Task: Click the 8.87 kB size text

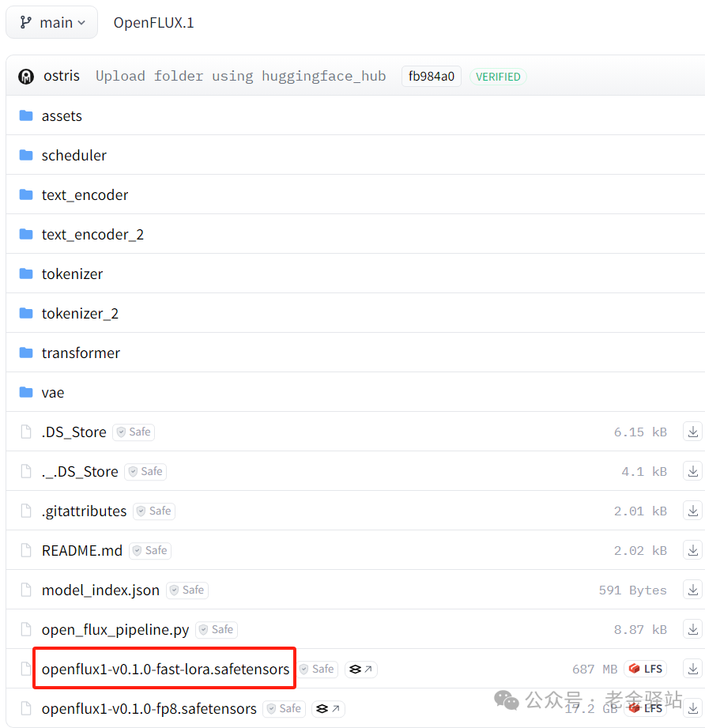Action: click(640, 629)
